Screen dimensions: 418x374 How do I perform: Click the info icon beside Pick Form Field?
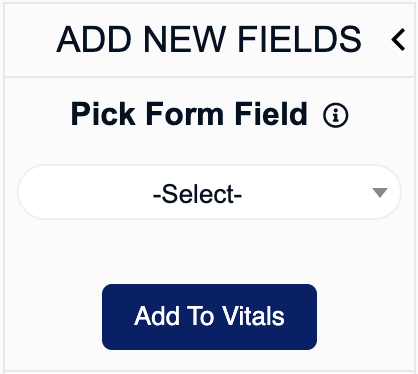coord(335,115)
